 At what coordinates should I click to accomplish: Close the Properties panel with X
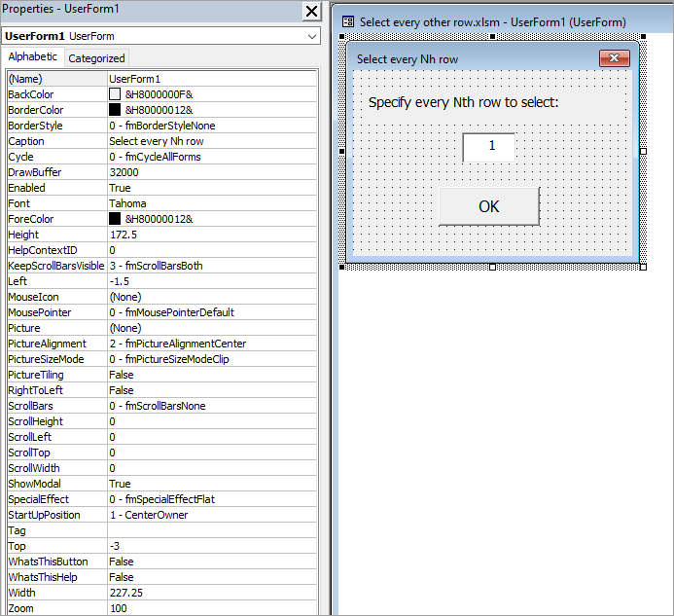311,11
